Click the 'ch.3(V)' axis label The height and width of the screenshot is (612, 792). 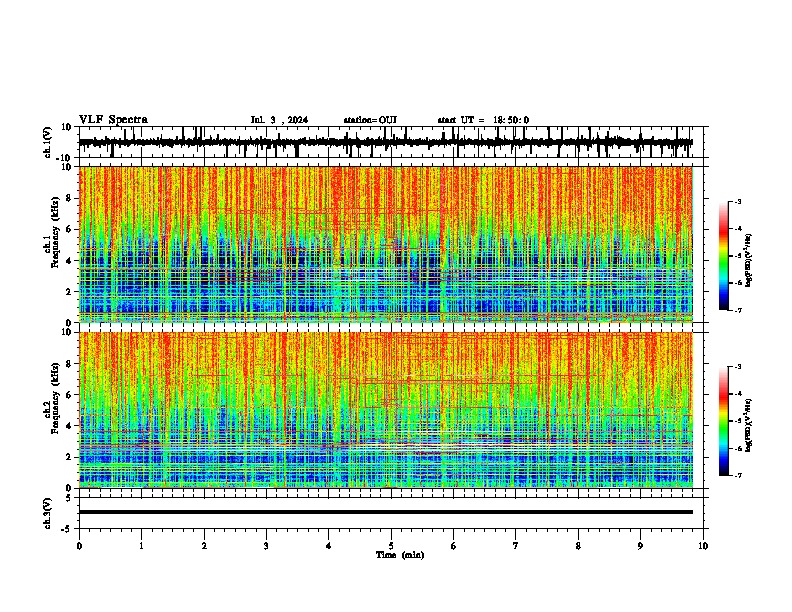[48, 513]
